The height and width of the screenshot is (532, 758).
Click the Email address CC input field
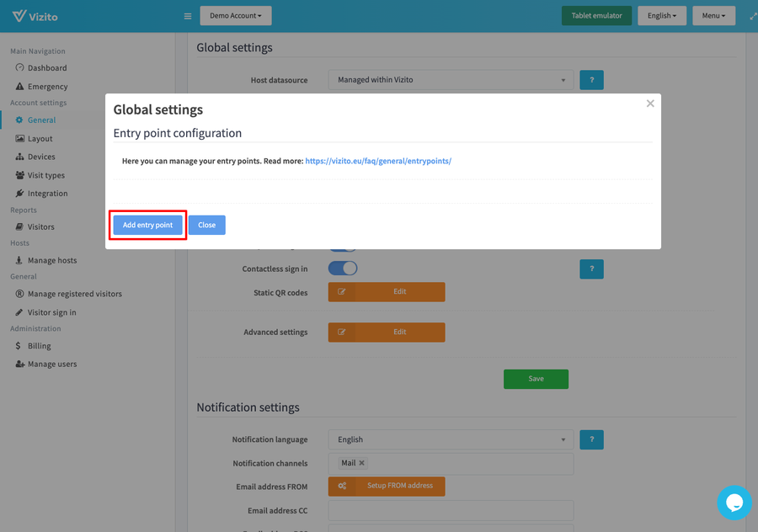(x=450, y=510)
